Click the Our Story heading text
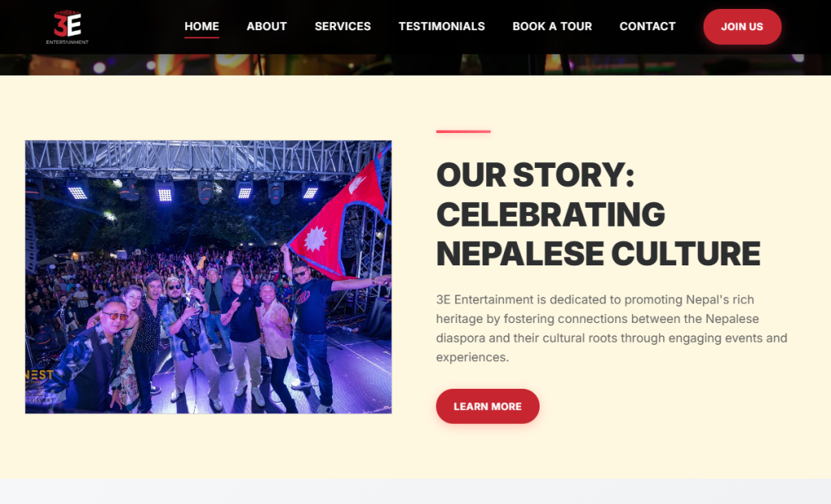Screen dimensions: 831x504 point(598,214)
